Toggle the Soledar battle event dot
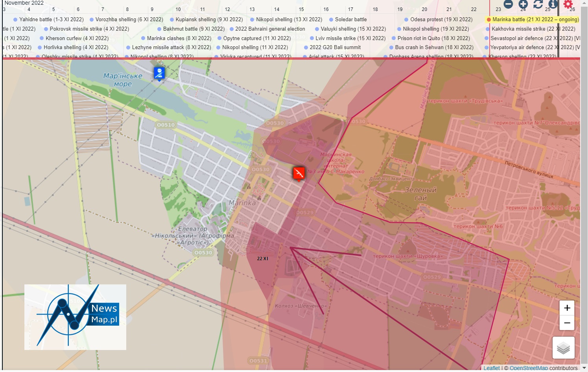The image size is (588, 372). (331, 19)
